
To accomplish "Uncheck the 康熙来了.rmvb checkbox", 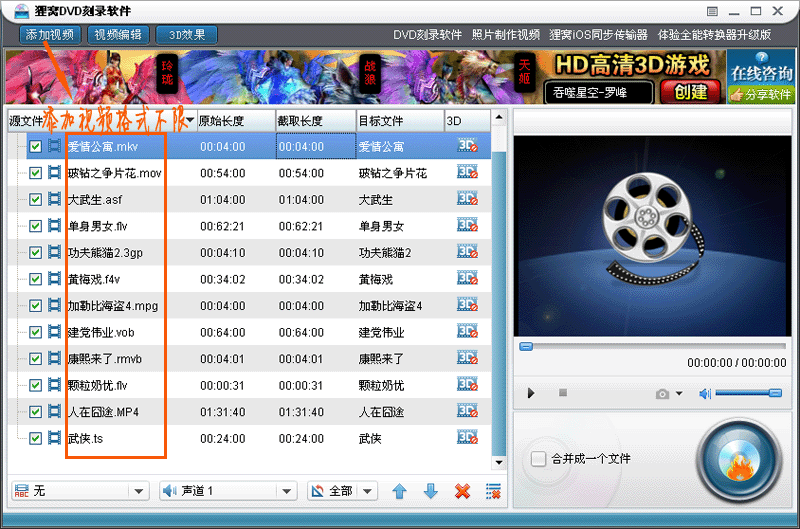I will coord(35,359).
